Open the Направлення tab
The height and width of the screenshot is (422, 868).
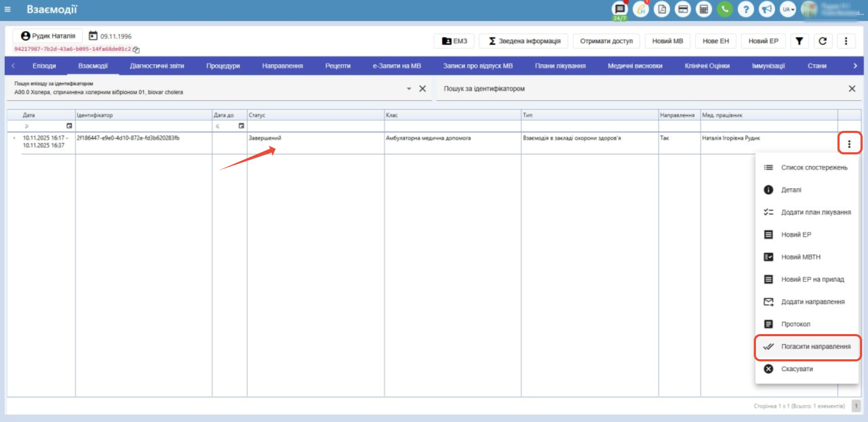pyautogui.click(x=283, y=66)
